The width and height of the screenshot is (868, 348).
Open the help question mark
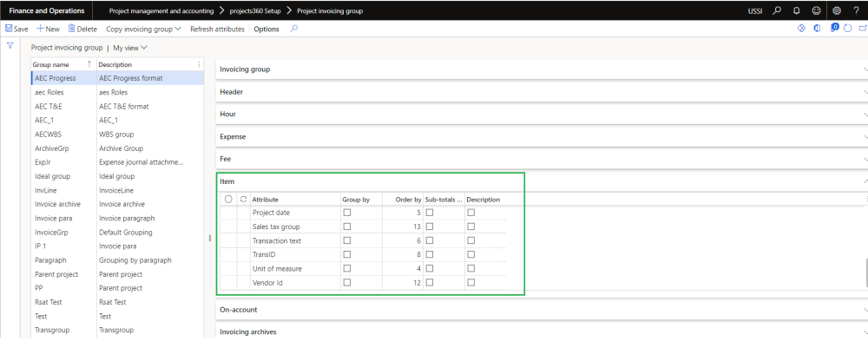click(855, 10)
